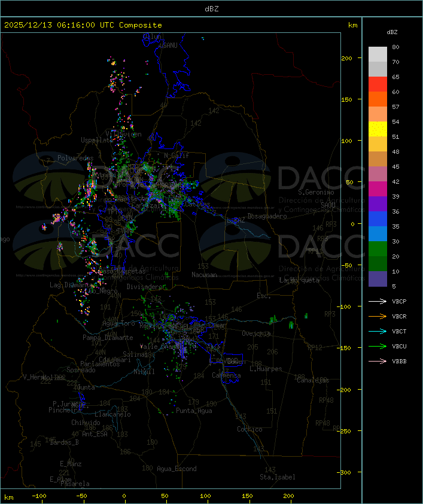Screen dimensions: 423x504
Task: Pick the dark orange 57-60 dBZ swatch
Action: 378,99
